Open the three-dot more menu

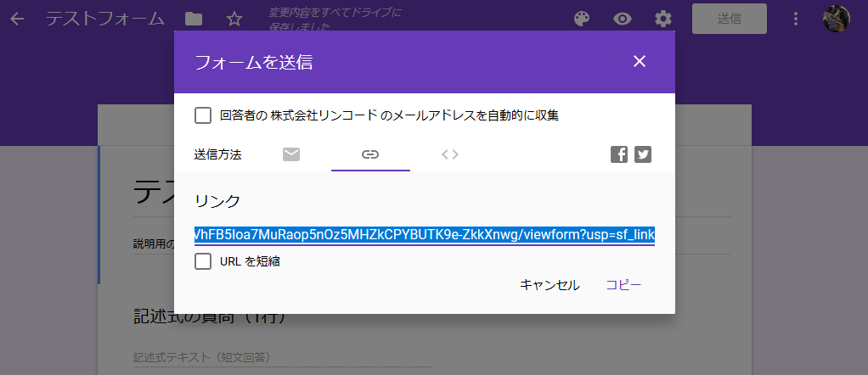click(x=796, y=20)
